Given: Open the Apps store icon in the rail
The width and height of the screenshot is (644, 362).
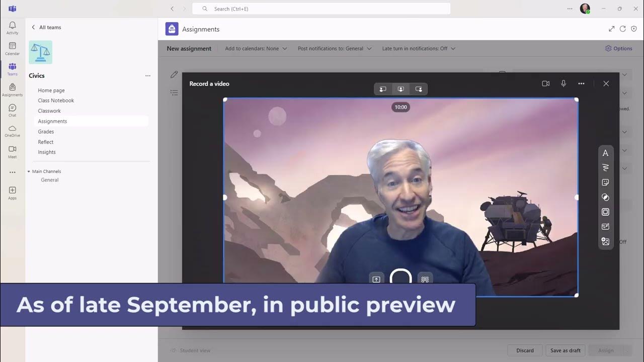Looking at the screenshot, I should [x=12, y=193].
